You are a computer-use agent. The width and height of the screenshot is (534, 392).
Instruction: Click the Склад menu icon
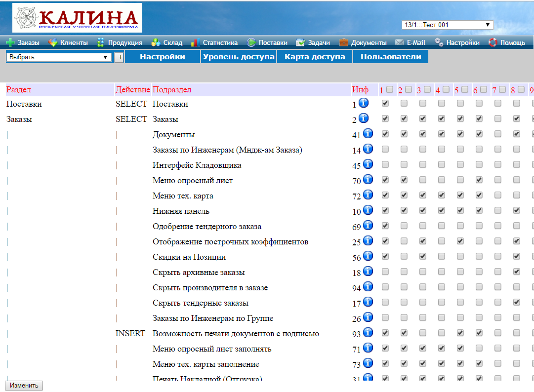click(x=156, y=42)
